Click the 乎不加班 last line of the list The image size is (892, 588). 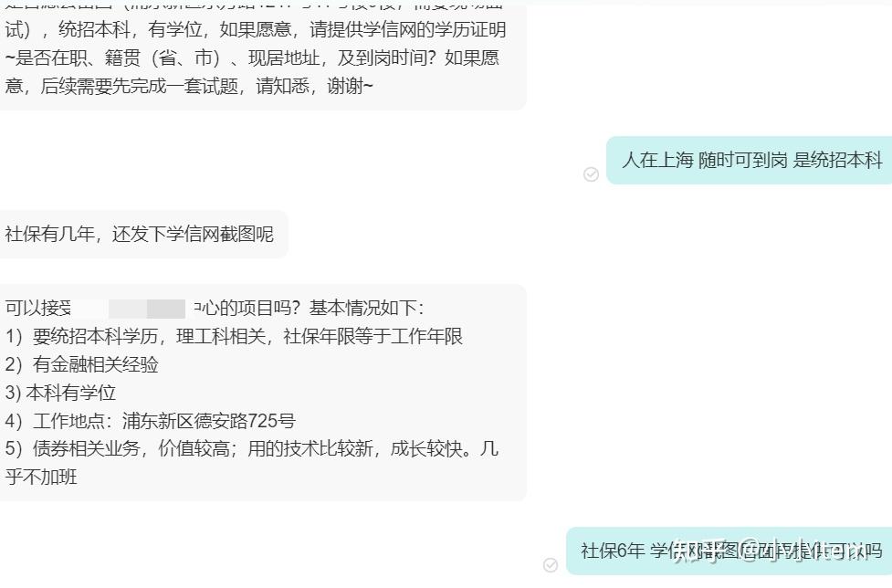pyautogui.click(x=41, y=477)
